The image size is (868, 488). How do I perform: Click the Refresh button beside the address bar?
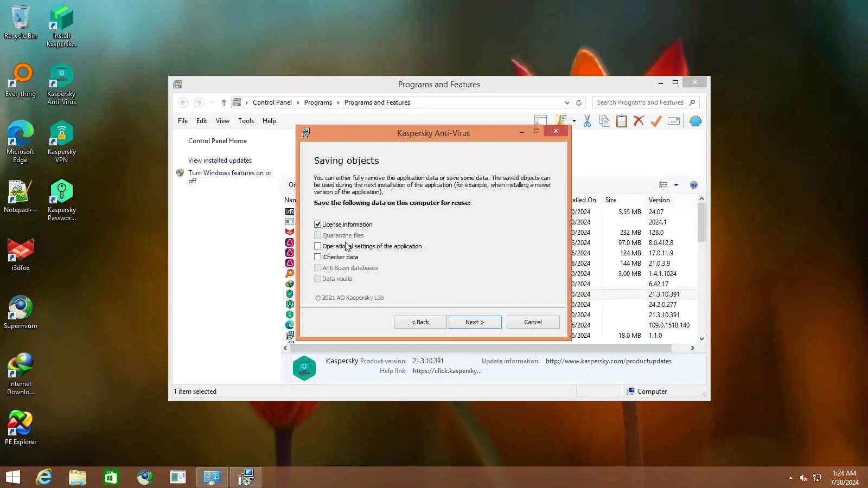point(579,102)
